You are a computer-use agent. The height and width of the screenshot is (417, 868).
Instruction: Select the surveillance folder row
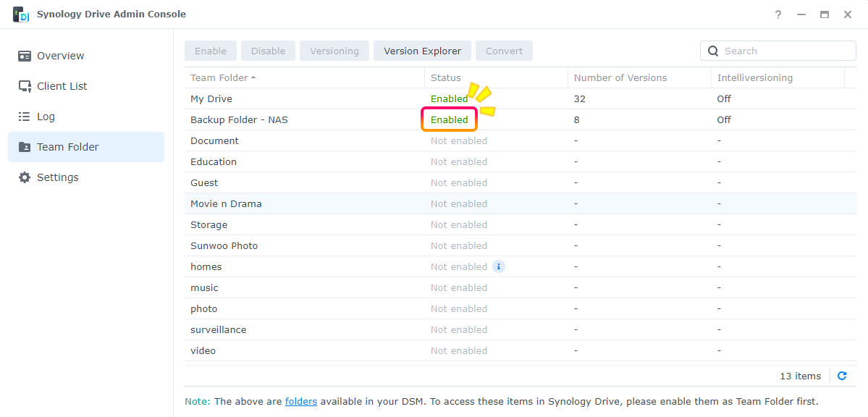521,330
